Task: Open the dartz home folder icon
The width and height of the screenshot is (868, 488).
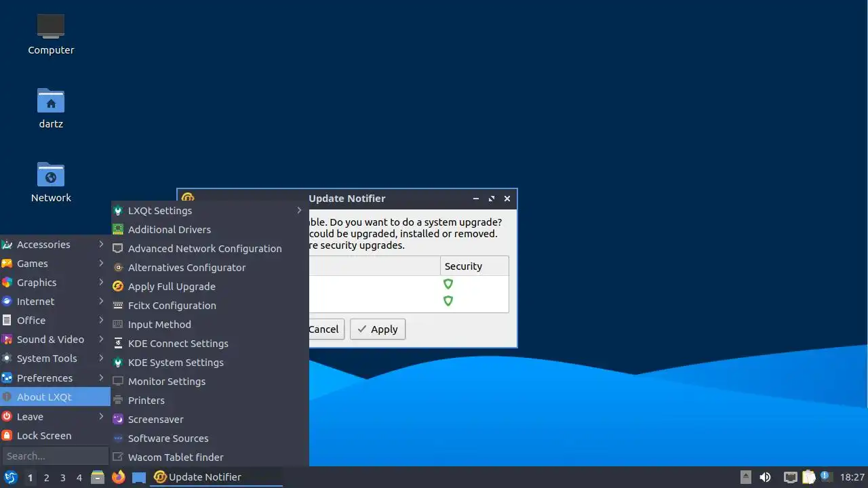Action: [x=51, y=100]
